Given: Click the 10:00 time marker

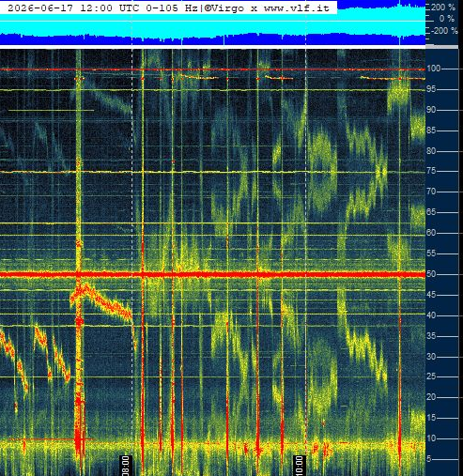Looking at the screenshot, I should click(x=300, y=466).
